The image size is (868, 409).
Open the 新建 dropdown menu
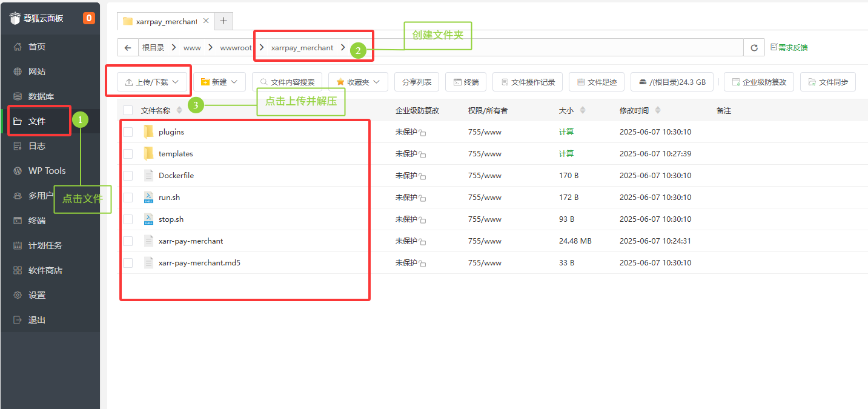click(219, 82)
